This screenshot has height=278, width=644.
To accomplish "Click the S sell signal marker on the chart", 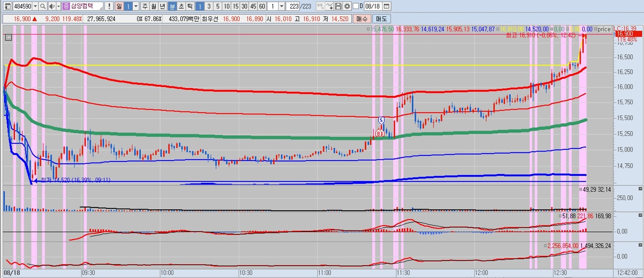I will point(381,120).
